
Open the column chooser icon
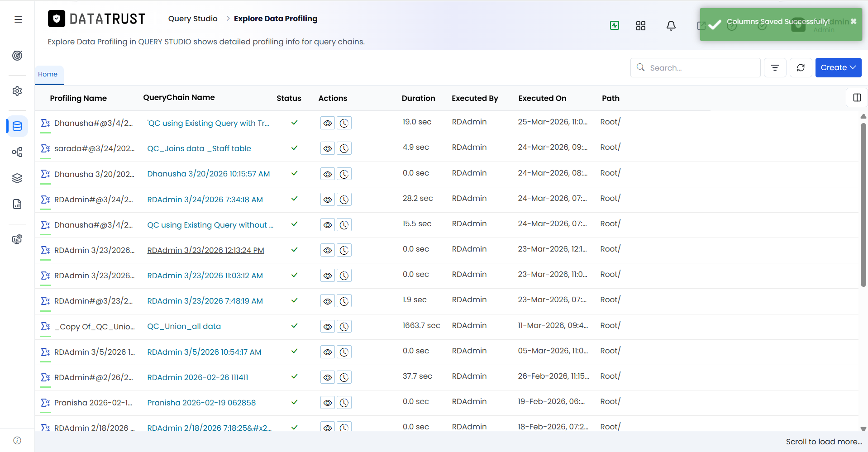click(x=857, y=98)
